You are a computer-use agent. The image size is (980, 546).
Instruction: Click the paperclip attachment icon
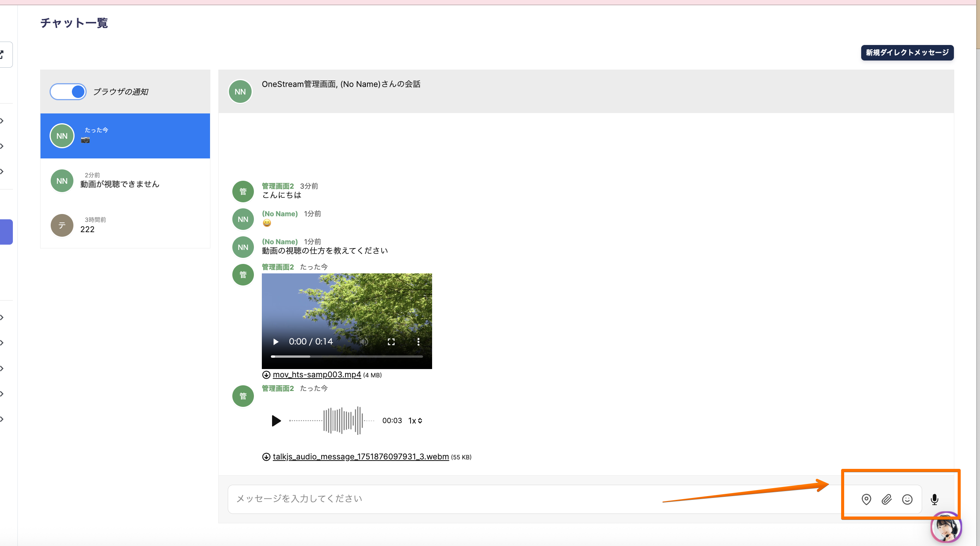click(x=887, y=499)
